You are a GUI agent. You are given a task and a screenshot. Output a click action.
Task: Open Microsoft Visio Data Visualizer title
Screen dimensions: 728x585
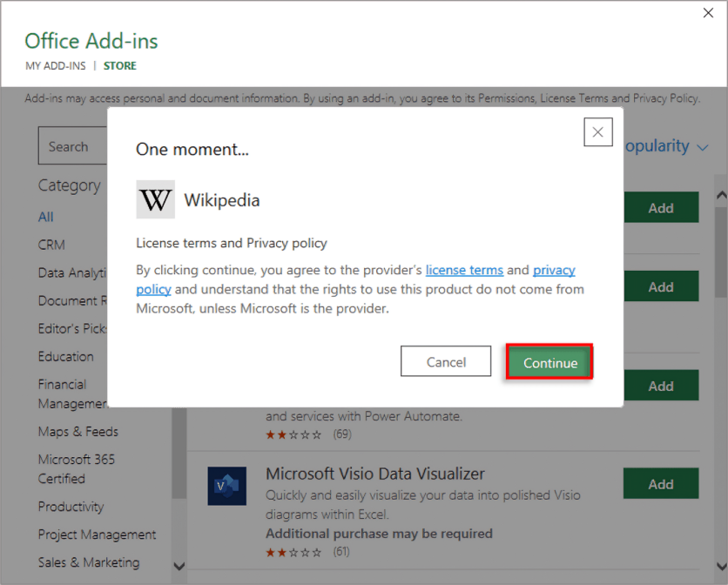(x=375, y=474)
